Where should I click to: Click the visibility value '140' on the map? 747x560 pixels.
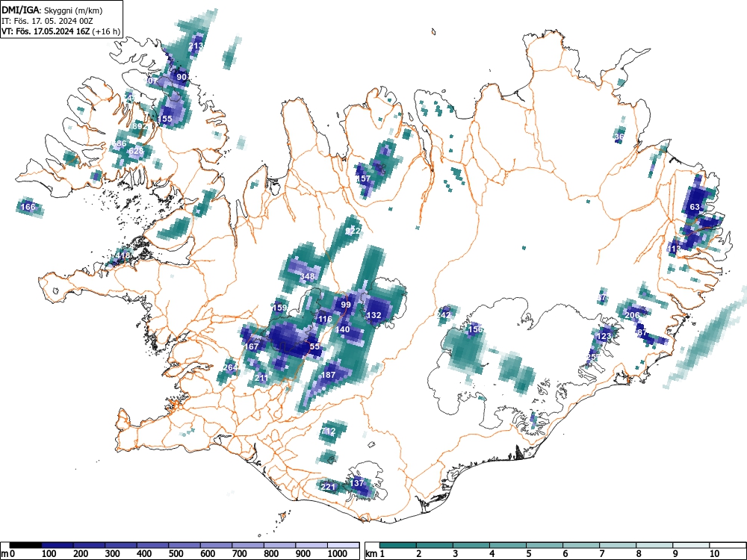click(343, 329)
